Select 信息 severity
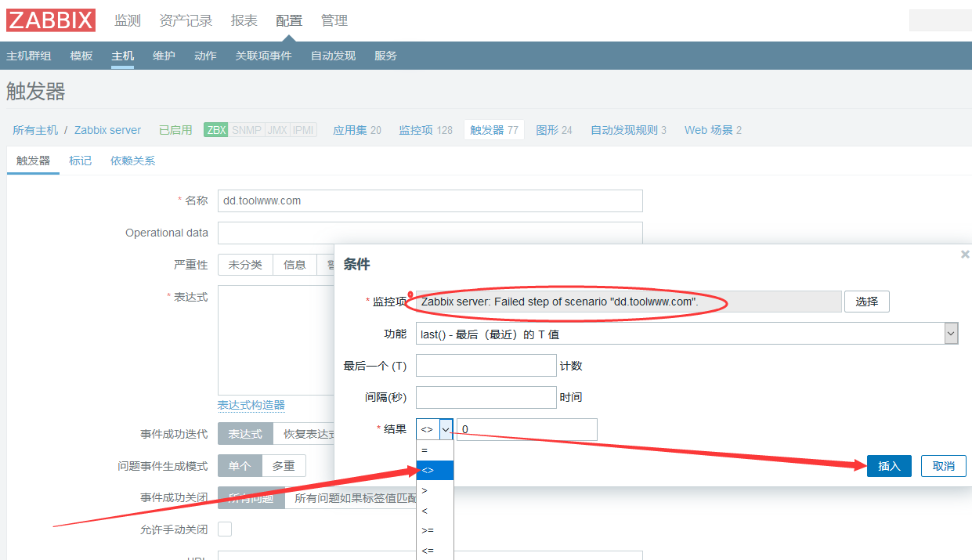Viewport: 972px width, 560px height. tap(294, 265)
